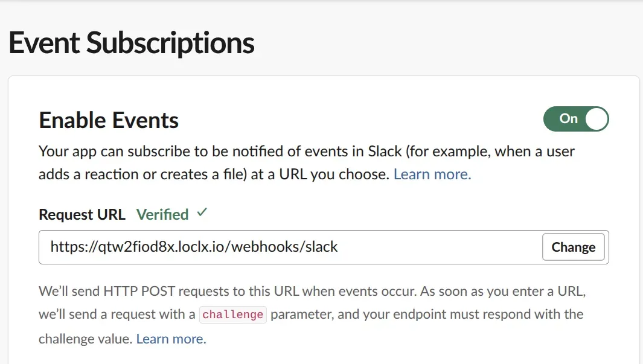
Task: Open the first Learn more link
Action: (432, 174)
